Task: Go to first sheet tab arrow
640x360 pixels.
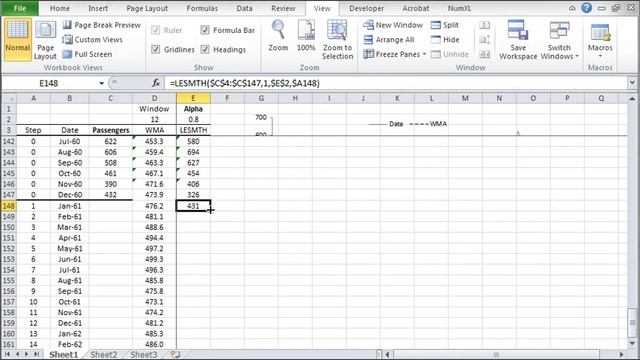Action: click(7, 354)
